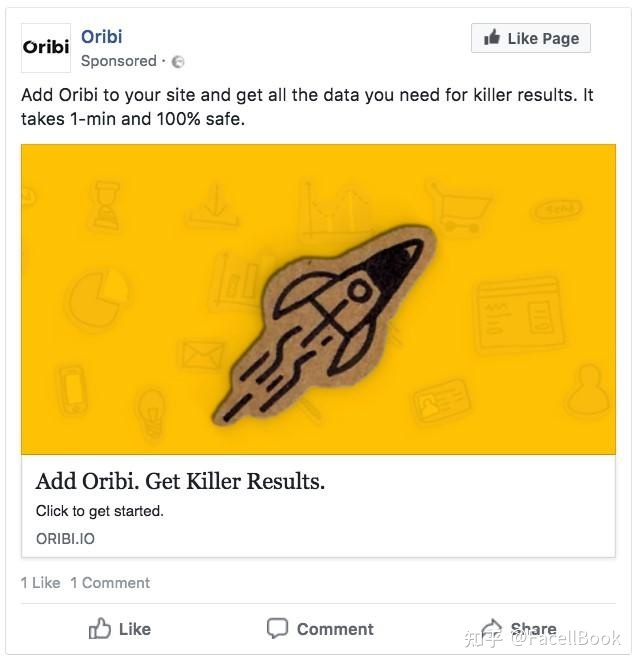Click the Sponsored label
Image resolution: width=637 pixels, height=664 pixels.
pyautogui.click(x=119, y=61)
